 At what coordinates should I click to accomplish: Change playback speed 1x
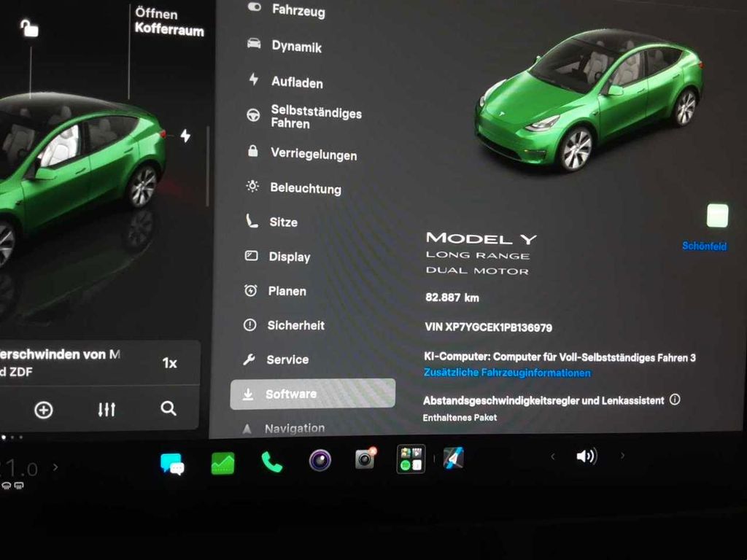[169, 363]
